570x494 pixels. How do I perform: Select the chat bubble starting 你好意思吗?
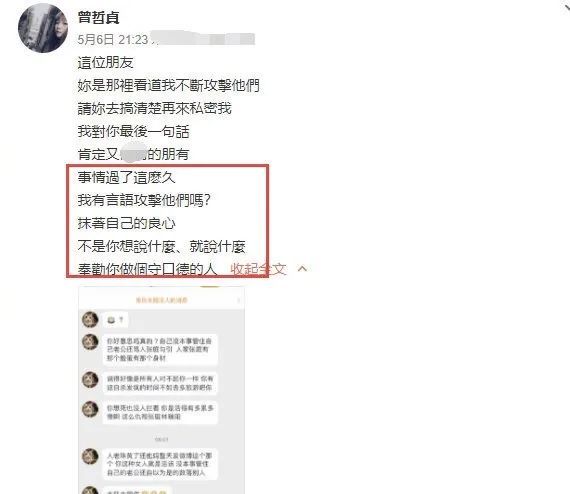[160, 349]
